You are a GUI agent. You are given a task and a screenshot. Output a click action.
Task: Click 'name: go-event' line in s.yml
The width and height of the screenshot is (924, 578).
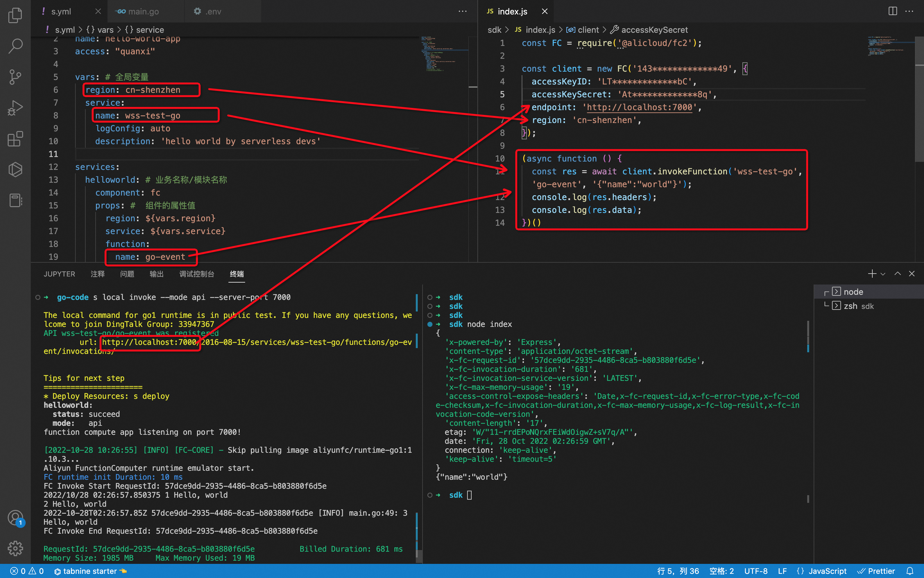click(150, 257)
